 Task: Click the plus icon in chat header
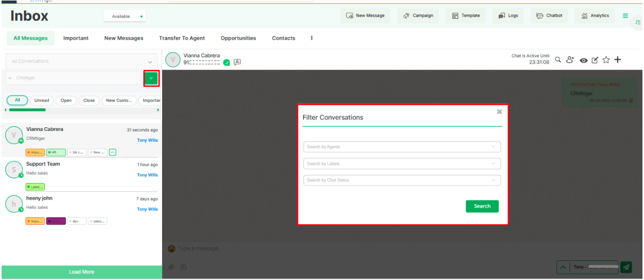click(x=618, y=59)
